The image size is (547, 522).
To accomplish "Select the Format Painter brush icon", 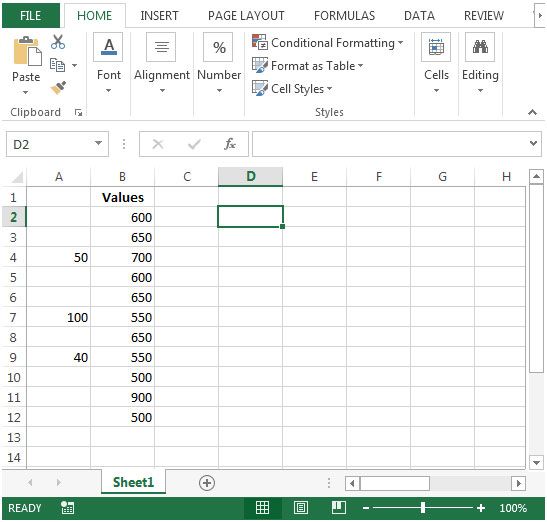I will click(x=58, y=88).
